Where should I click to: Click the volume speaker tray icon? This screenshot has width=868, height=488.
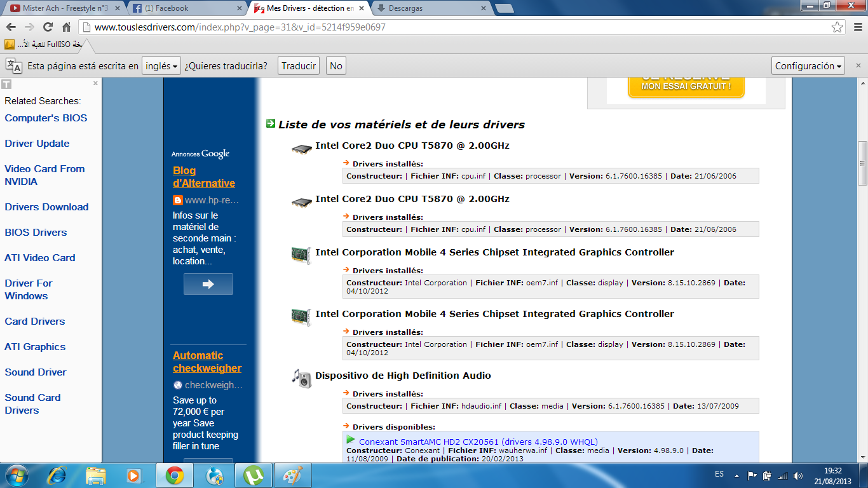pos(798,475)
